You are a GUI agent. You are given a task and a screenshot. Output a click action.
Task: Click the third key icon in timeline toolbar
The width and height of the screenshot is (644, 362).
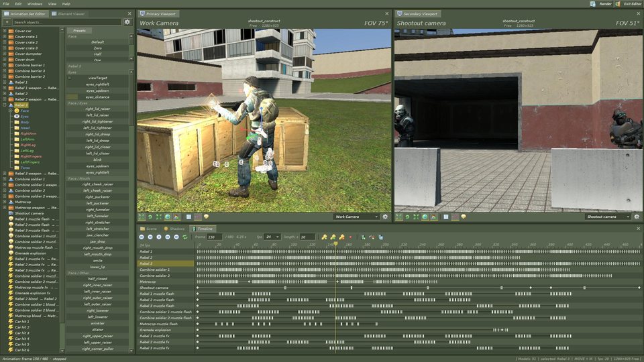pyautogui.click(x=341, y=237)
